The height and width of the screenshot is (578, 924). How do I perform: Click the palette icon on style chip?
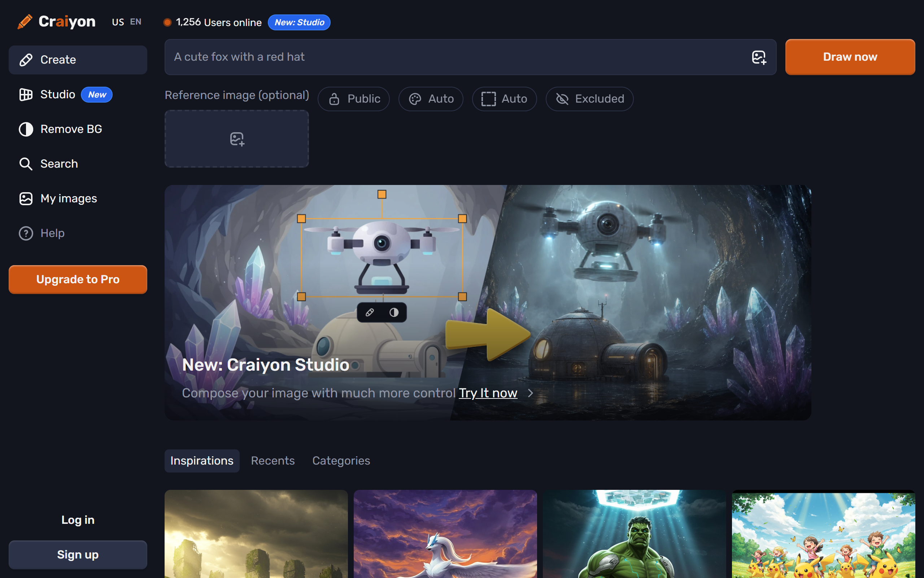click(x=415, y=99)
